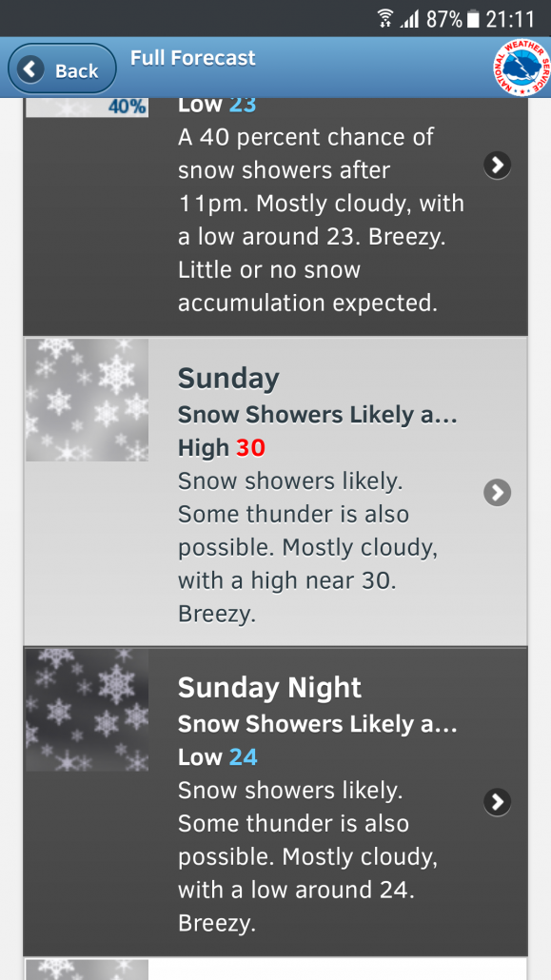Viewport: 551px width, 980px height.
Task: Select the Sunday Night snowflake thumbnail
Action: [x=87, y=710]
